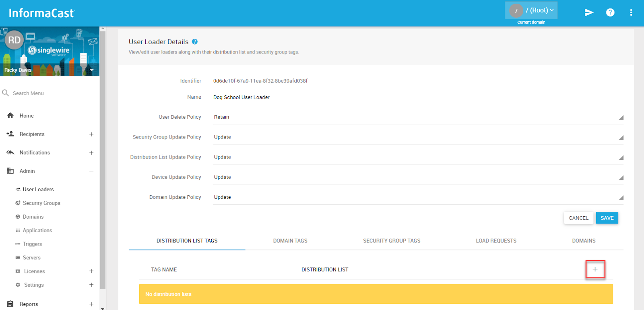This screenshot has width=644, height=310.
Task: Open Security Groups in Admin menu
Action: coord(41,203)
